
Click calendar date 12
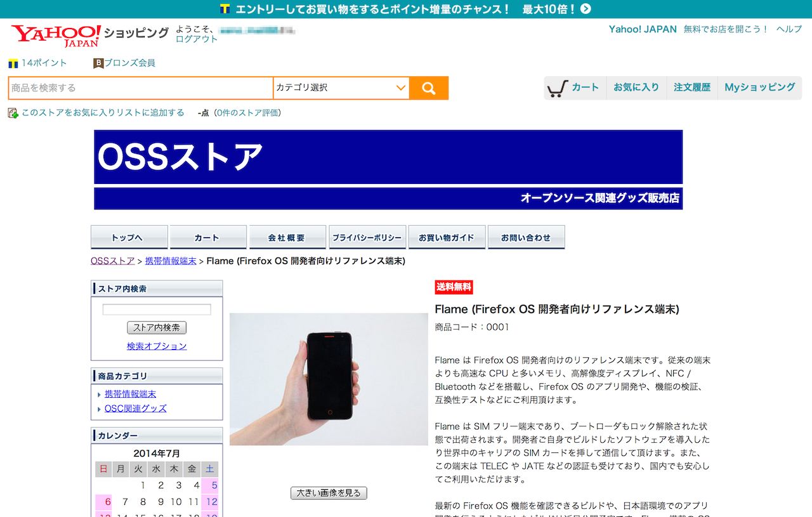(212, 502)
